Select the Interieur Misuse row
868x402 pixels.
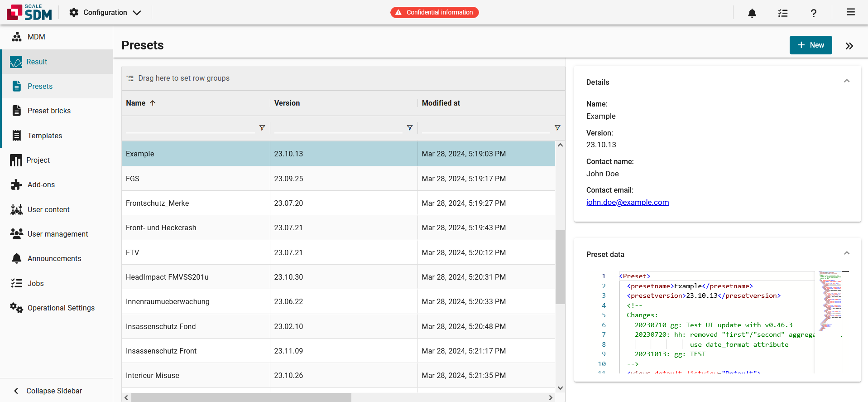(338, 375)
